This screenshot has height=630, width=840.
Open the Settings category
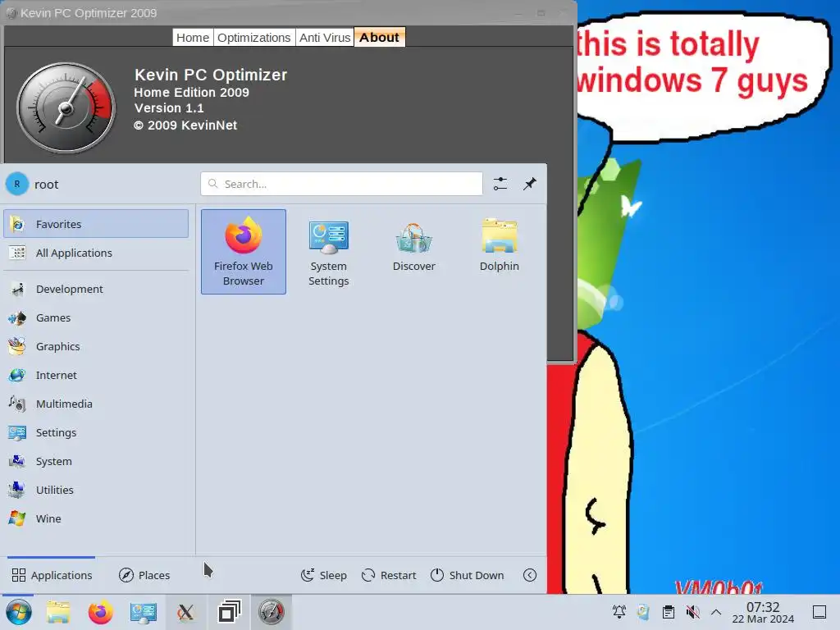(96, 433)
